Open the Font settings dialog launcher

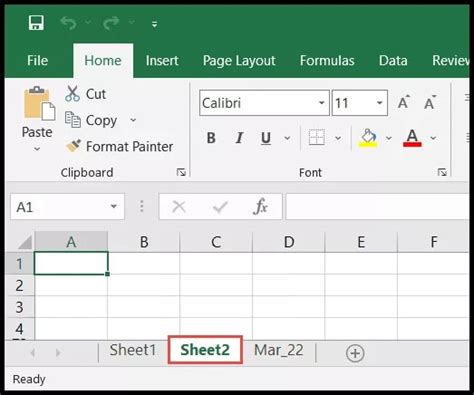click(x=442, y=172)
